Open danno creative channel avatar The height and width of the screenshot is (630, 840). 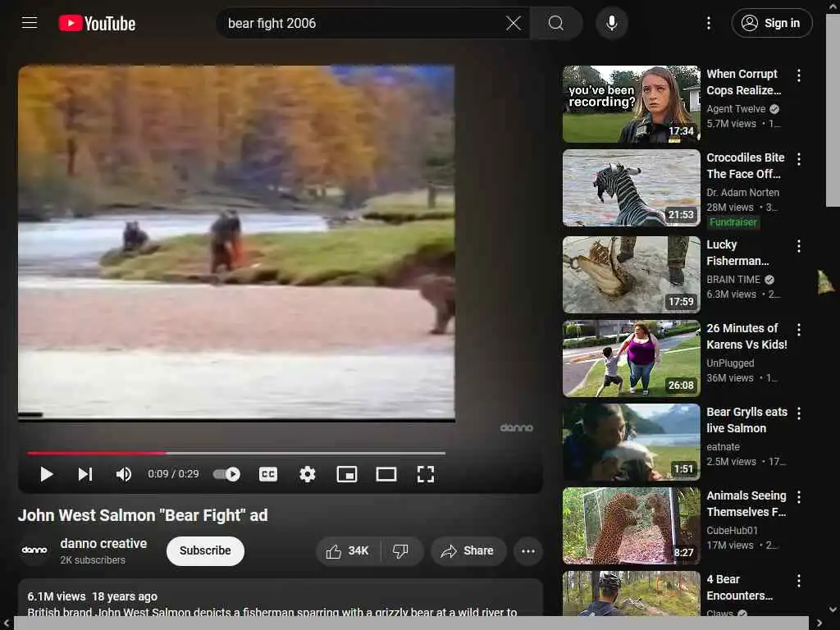click(x=34, y=550)
